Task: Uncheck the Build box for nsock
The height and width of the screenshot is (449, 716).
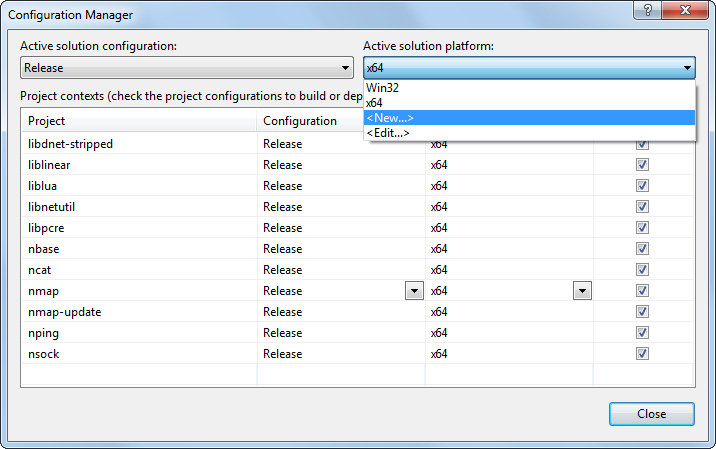Action: click(x=642, y=354)
